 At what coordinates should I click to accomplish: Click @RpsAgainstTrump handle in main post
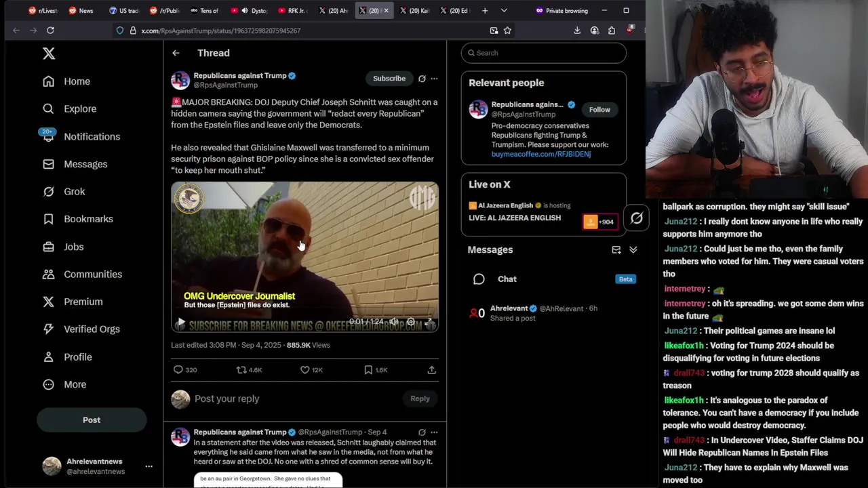(x=226, y=85)
